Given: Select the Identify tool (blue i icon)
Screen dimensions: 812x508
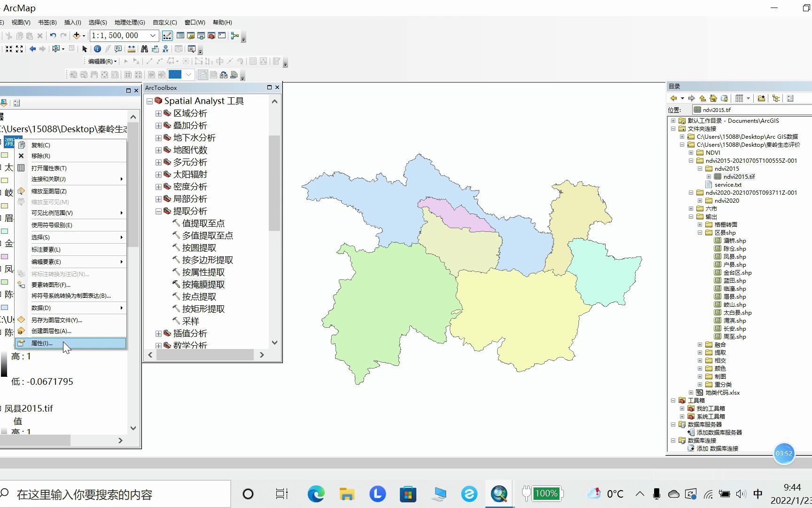Looking at the screenshot, I should (98, 49).
